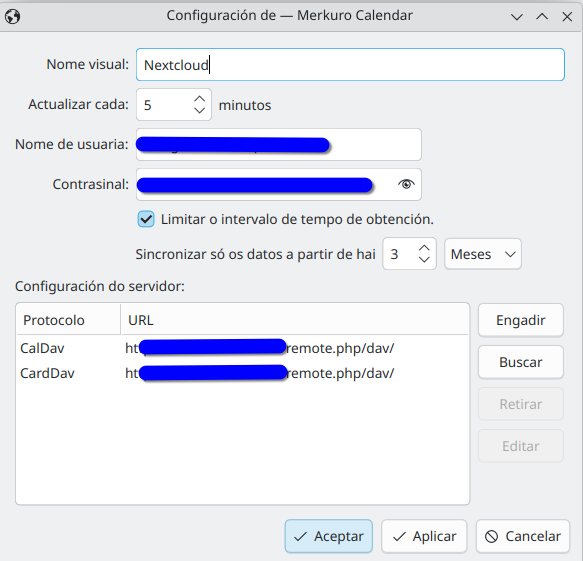Click the Editar button

tap(521, 446)
